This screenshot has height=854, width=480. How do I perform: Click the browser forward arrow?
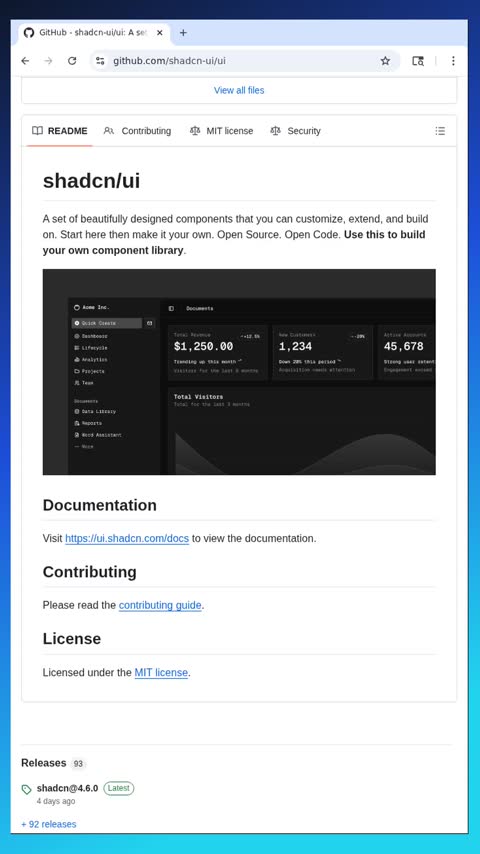[48, 61]
